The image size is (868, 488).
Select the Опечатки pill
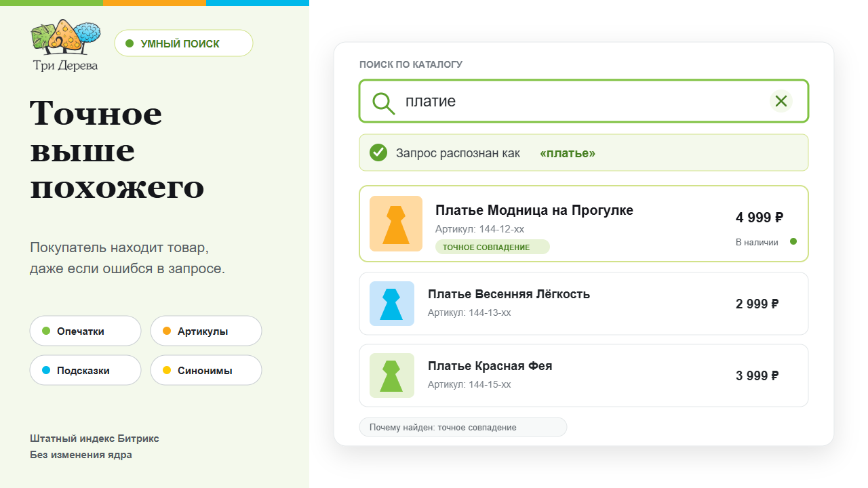coord(85,331)
